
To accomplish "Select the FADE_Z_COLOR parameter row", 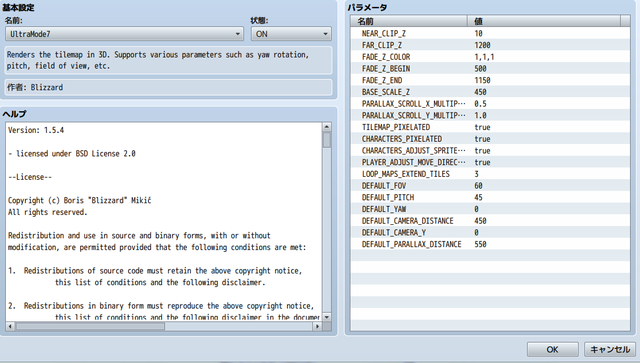I will click(x=490, y=57).
